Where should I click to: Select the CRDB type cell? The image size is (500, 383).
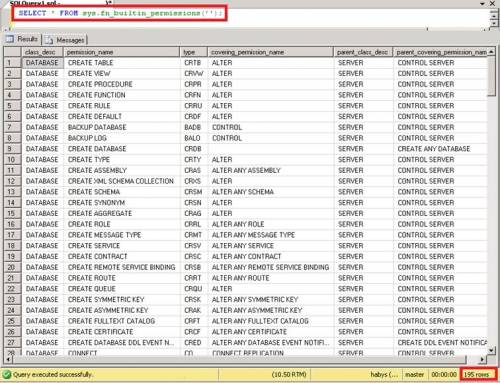[x=194, y=149]
